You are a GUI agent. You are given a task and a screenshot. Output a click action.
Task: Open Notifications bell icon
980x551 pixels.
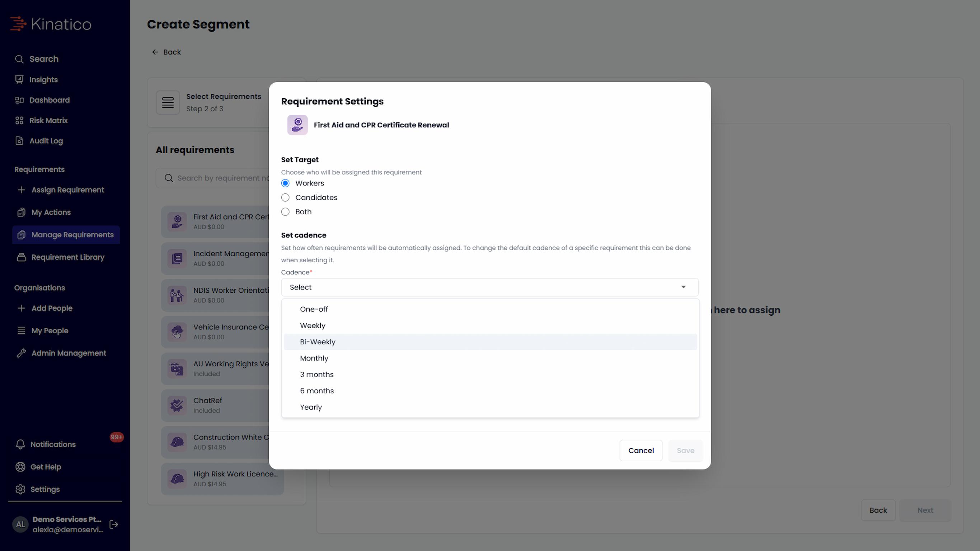(x=20, y=444)
